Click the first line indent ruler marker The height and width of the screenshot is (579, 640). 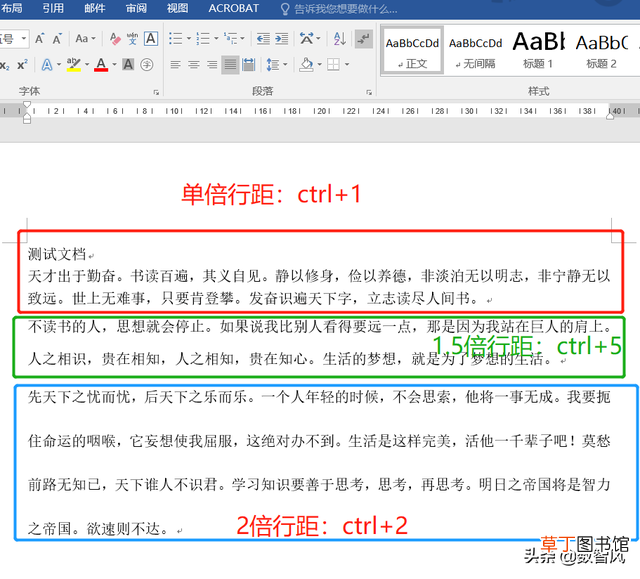[x=27, y=105]
